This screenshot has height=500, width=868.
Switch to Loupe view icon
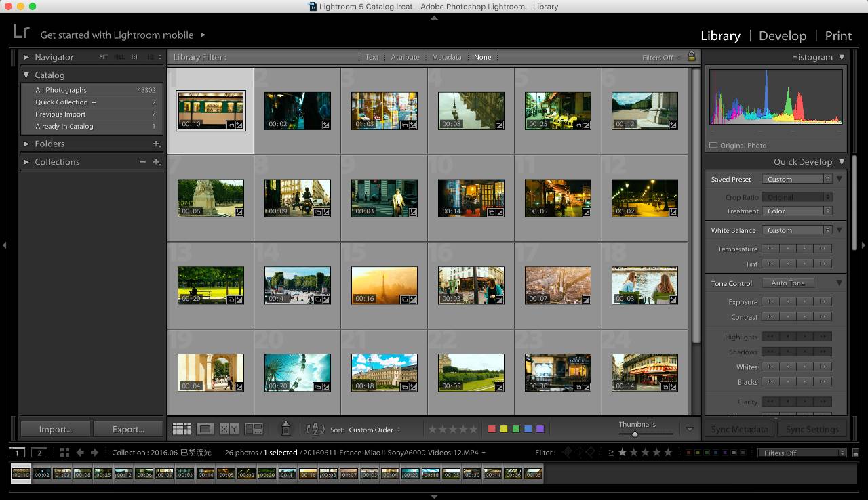205,429
